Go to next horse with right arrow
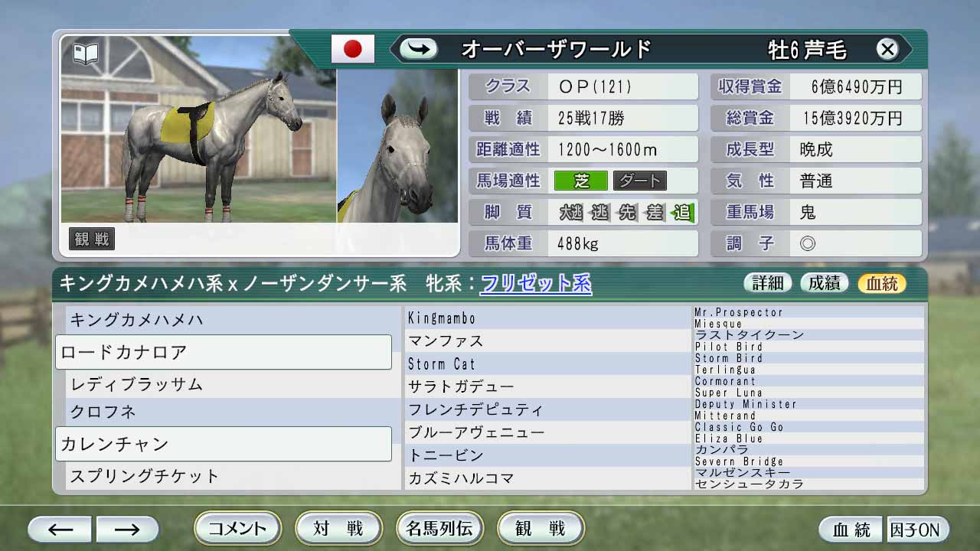 point(127,529)
